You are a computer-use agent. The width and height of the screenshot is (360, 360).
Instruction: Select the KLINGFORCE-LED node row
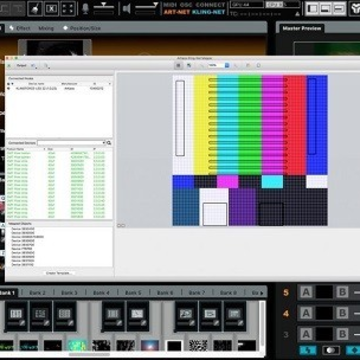(x=59, y=89)
